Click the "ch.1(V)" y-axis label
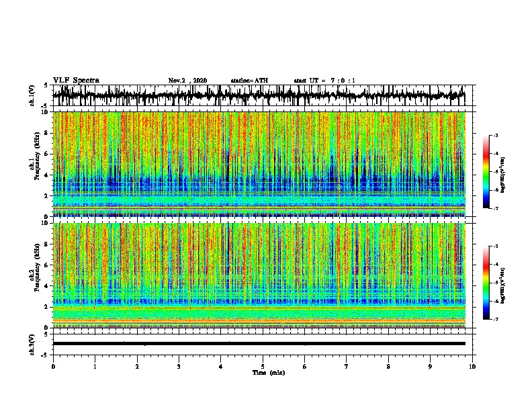This screenshot has width=532, height=411. (x=32, y=95)
